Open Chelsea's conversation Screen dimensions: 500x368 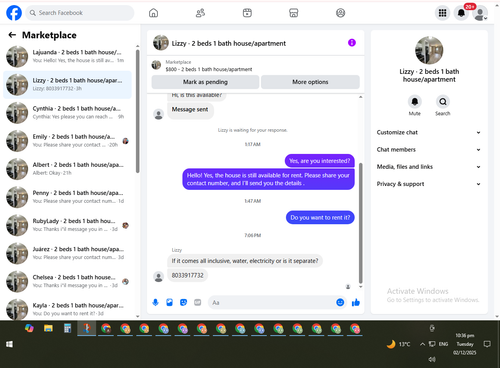[67, 281]
